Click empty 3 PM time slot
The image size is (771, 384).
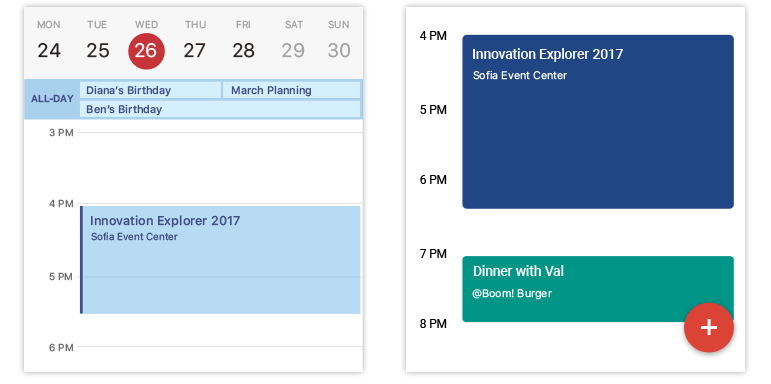click(x=219, y=168)
